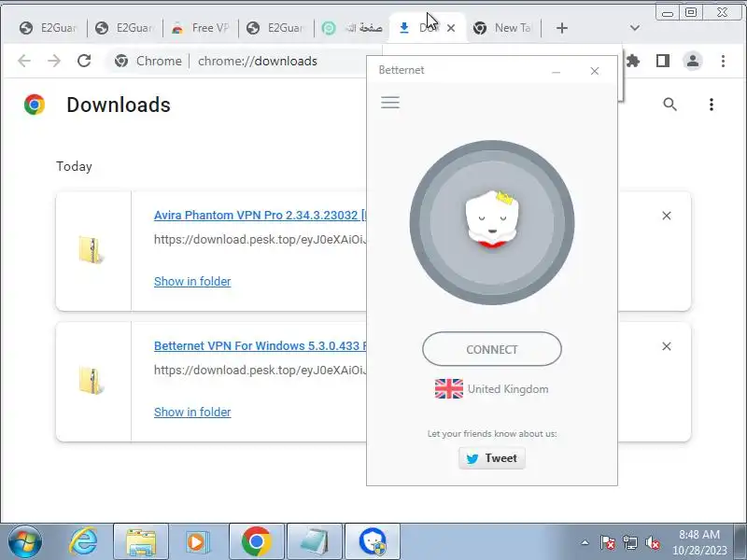The height and width of the screenshot is (560, 747).
Task: Click the Chrome site info chip
Action: [148, 61]
